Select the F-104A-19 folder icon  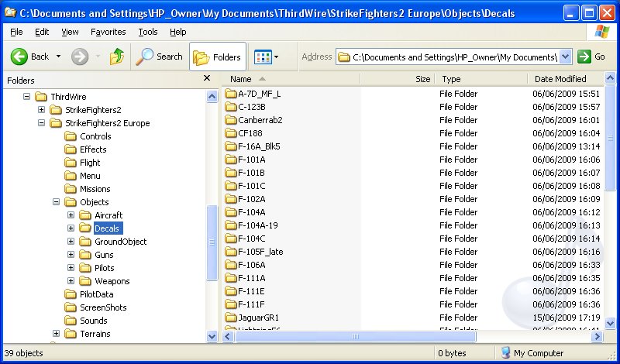pyautogui.click(x=230, y=225)
